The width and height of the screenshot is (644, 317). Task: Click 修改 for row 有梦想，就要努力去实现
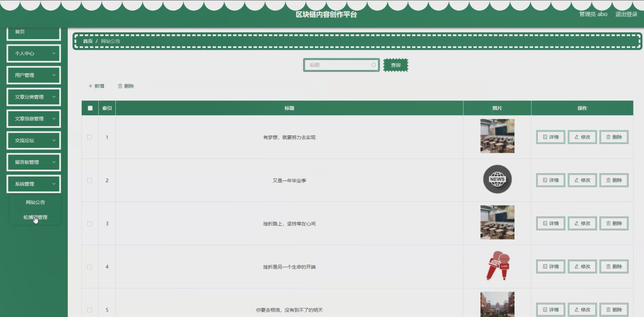582,137
